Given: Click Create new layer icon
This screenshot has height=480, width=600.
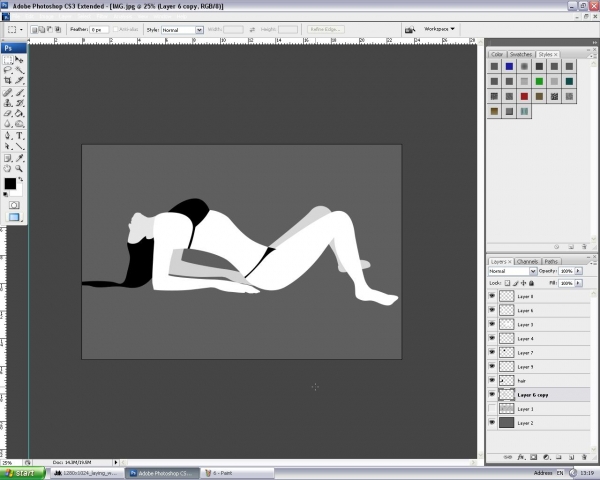Looking at the screenshot, I should pyautogui.click(x=571, y=457).
